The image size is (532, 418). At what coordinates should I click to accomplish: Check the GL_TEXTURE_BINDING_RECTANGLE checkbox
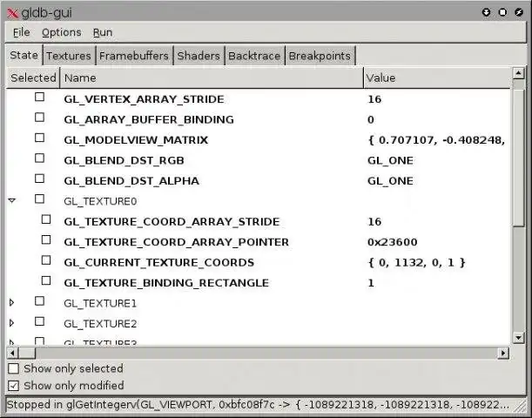pyautogui.click(x=46, y=280)
